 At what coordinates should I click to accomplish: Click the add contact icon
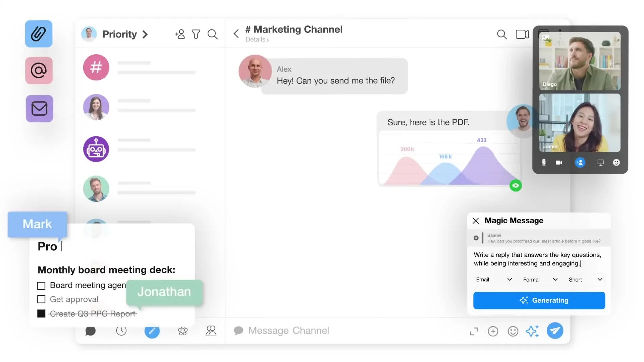click(x=180, y=34)
